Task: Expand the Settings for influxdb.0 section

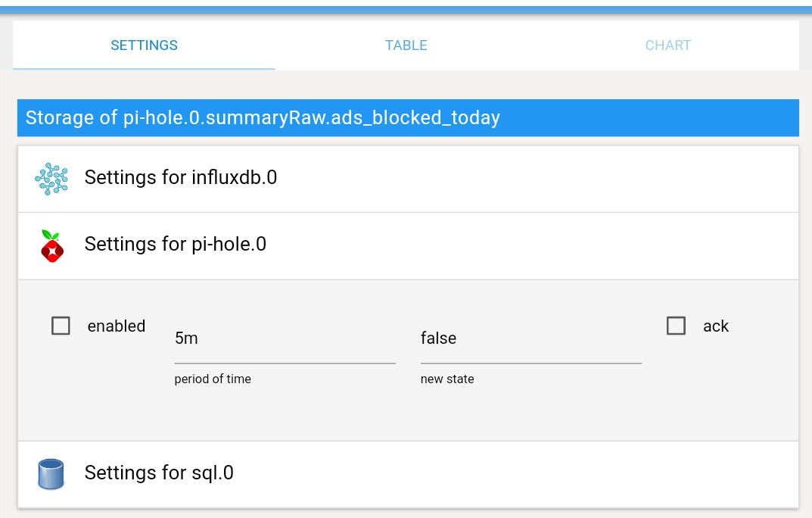Action: pos(408,179)
